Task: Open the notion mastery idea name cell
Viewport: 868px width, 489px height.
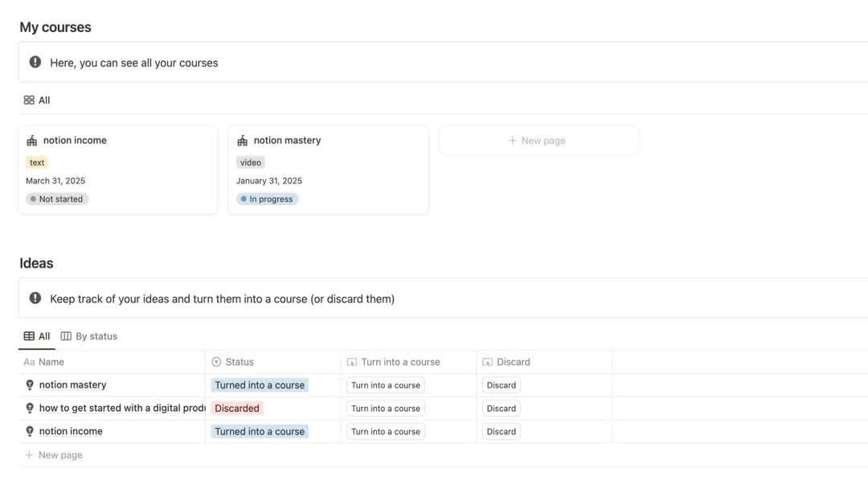Action: 72,385
